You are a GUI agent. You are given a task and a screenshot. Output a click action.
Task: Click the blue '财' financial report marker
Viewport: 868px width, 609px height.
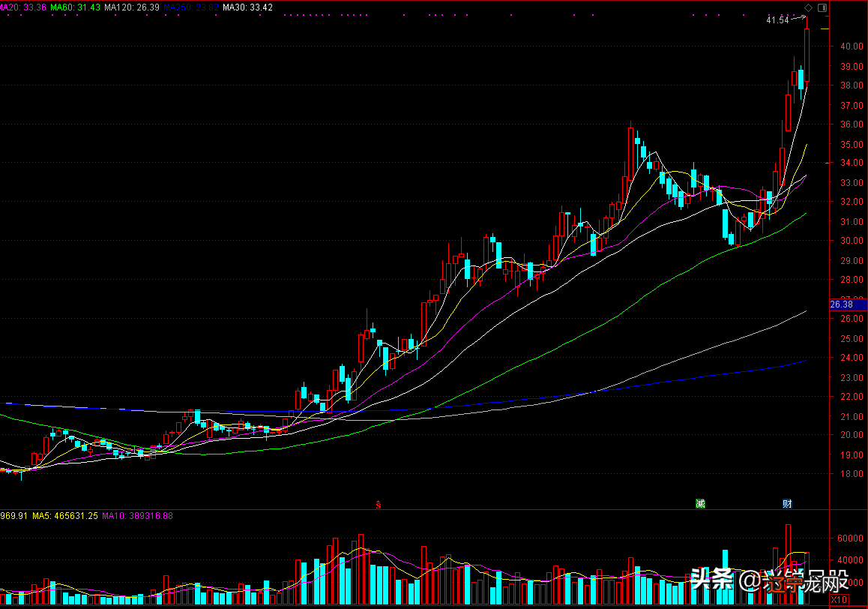pos(788,503)
